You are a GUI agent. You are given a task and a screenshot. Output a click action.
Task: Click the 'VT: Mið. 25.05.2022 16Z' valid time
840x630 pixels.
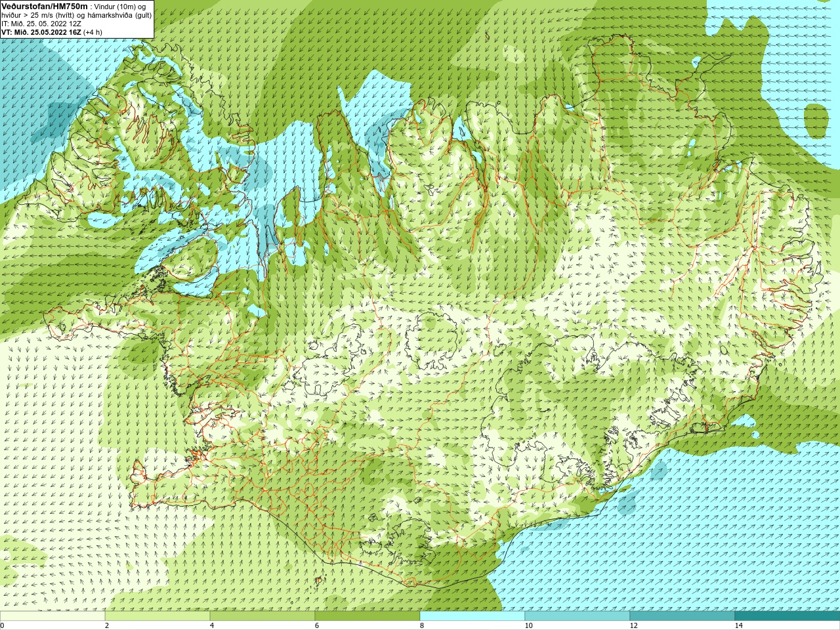pyautogui.click(x=41, y=32)
